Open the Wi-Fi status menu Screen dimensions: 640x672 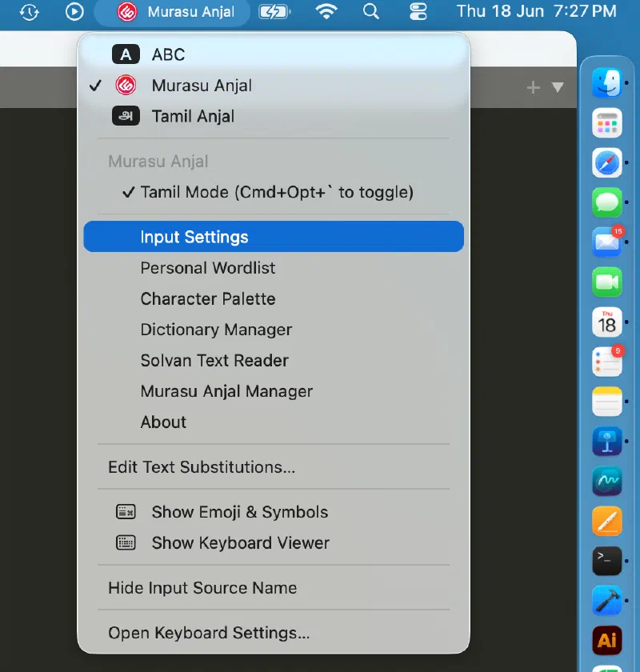[x=326, y=11]
